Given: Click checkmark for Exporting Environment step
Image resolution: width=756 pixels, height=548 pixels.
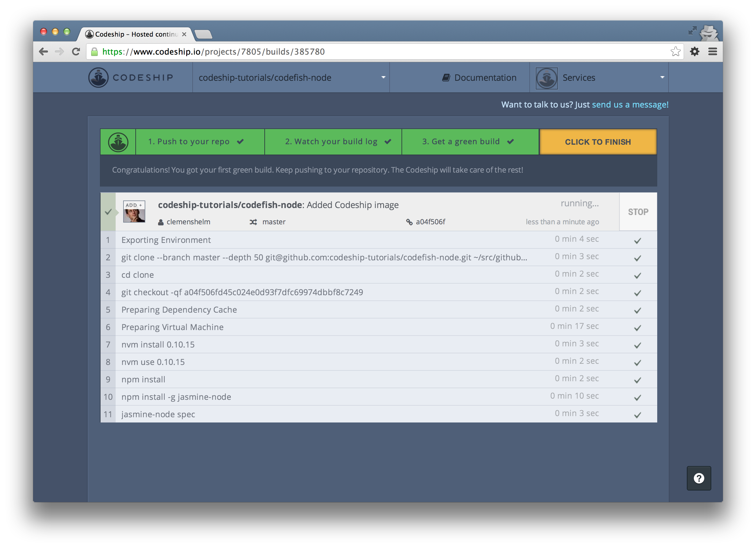Looking at the screenshot, I should [x=637, y=241].
